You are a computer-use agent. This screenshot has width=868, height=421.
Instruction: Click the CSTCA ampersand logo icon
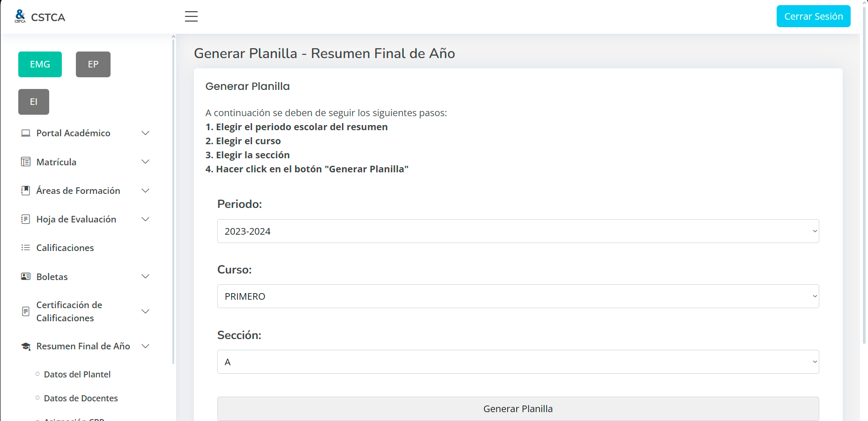20,16
